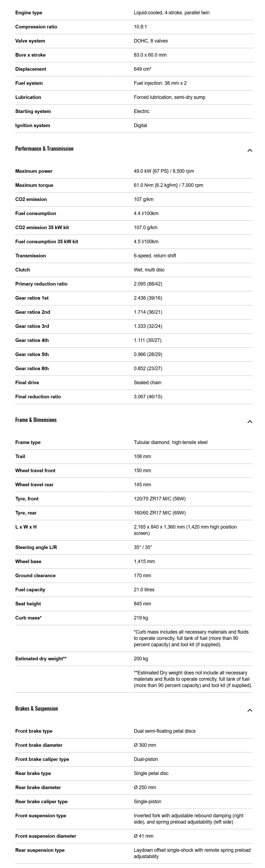Click the L x W x H label
Viewport: 265px width, 868px height.
(26, 527)
